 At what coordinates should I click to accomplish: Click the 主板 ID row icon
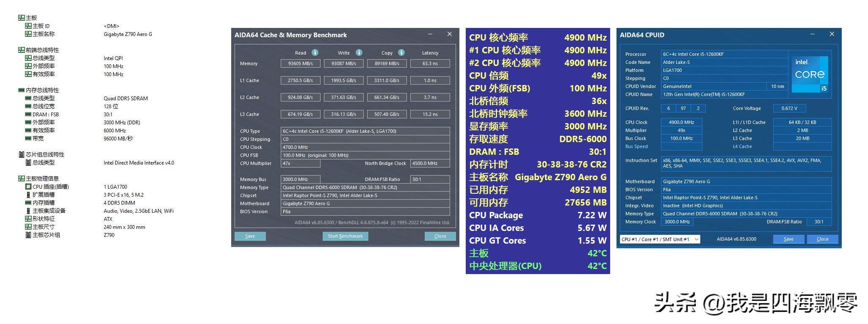pos(28,26)
